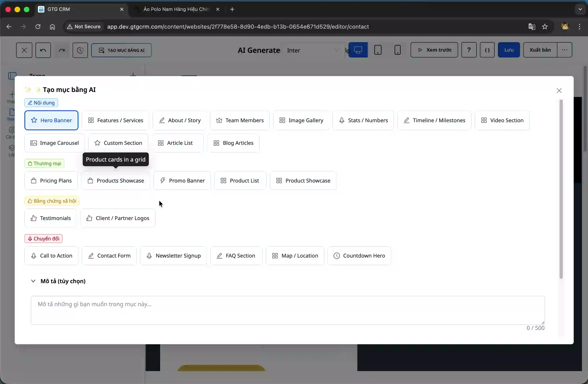This screenshot has height=384, width=588.
Task: Click the Google Translate icon in the address bar
Action: [532, 27]
